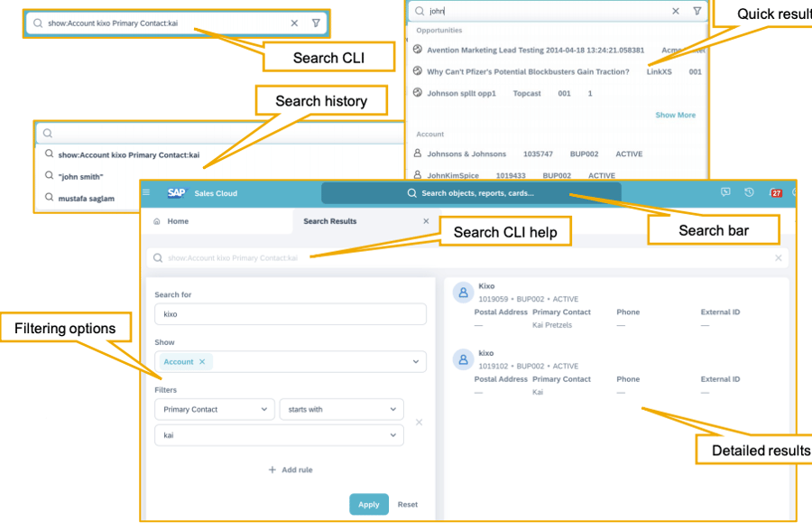Focus the "Search objects, reports, cards..." bar
Viewport: 812px width, 531px height.
(471, 193)
